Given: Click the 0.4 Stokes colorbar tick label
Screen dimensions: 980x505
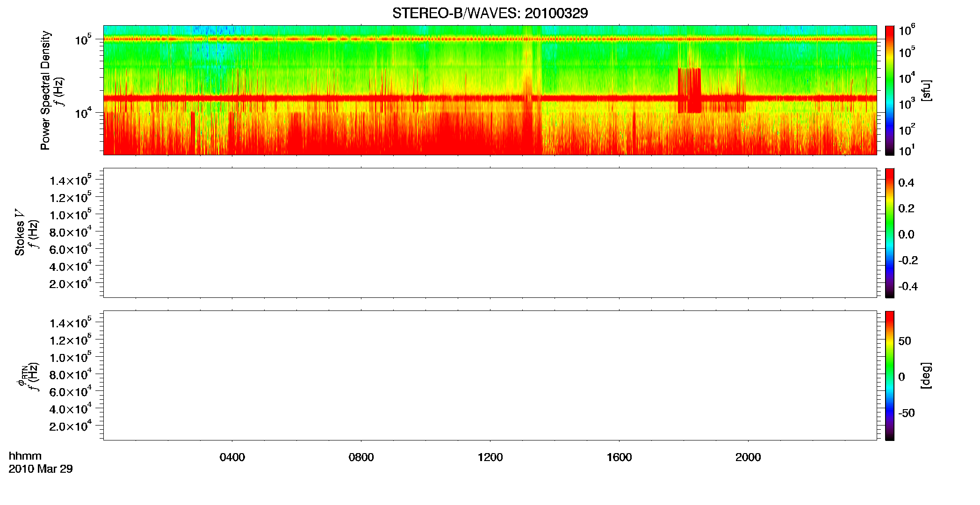Looking at the screenshot, I should 906,183.
